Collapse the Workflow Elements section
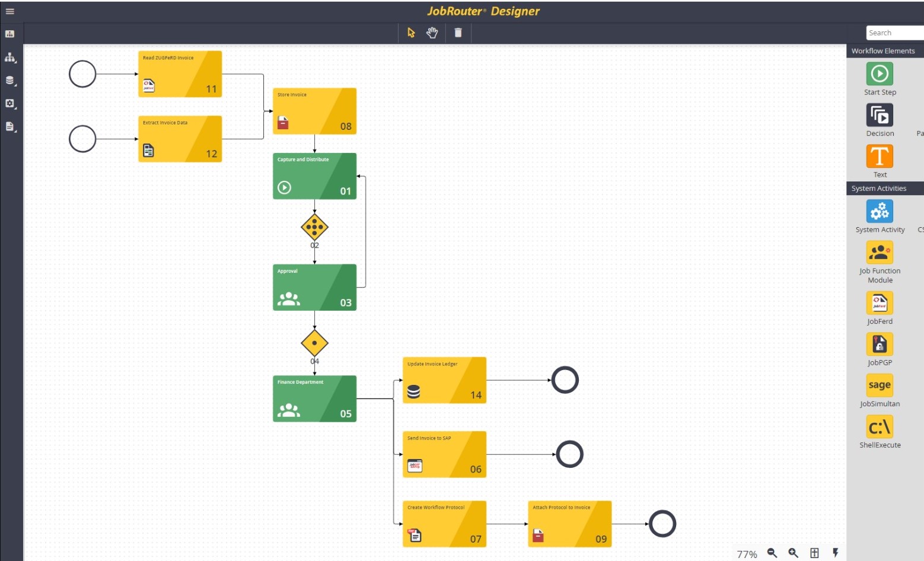924x561 pixels. 885,51
